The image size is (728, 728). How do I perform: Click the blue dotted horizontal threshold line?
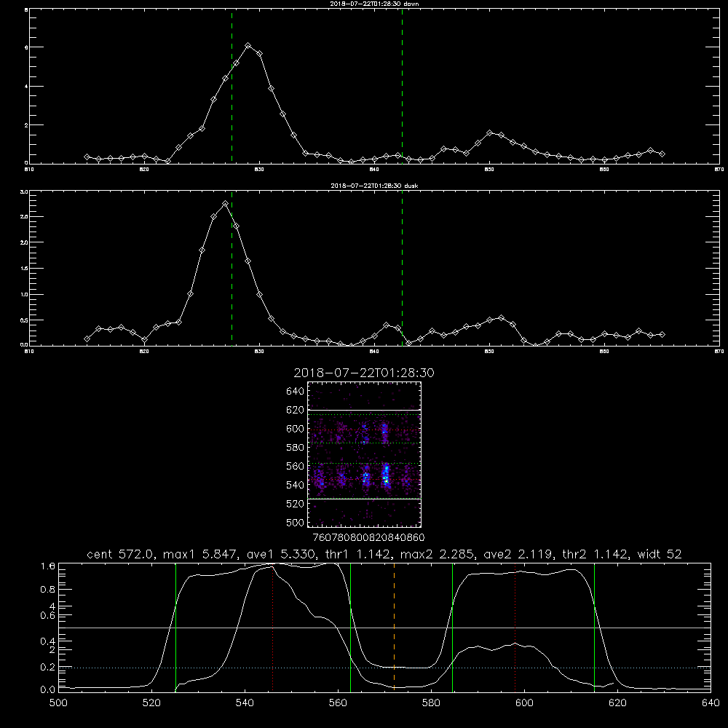point(384,668)
